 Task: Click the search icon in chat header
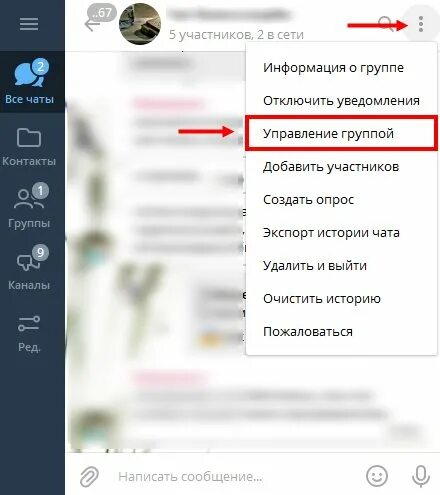(387, 24)
